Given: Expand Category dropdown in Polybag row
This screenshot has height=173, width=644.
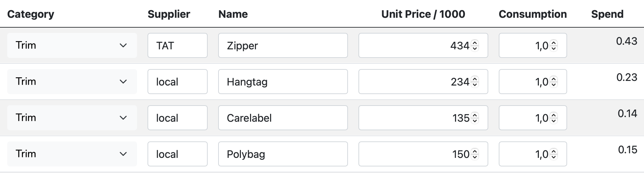Looking at the screenshot, I should (x=72, y=154).
